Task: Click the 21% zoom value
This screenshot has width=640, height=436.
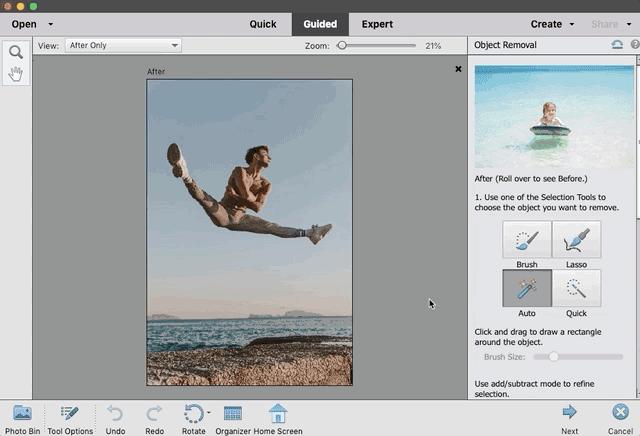Action: [x=433, y=46]
